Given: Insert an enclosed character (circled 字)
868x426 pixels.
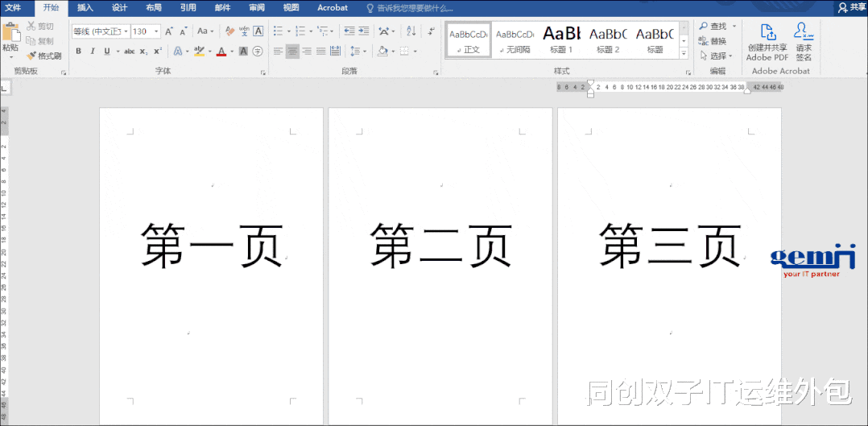Looking at the screenshot, I should tap(258, 51).
